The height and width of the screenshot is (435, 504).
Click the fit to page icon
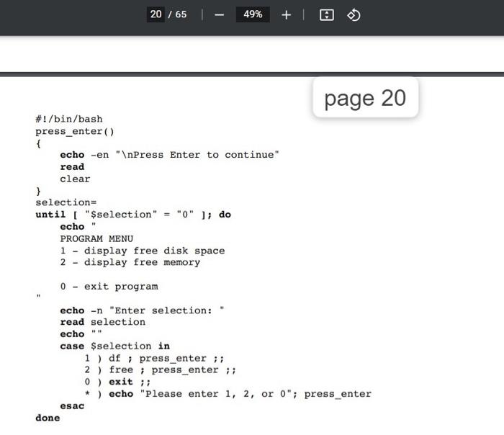[x=327, y=15]
